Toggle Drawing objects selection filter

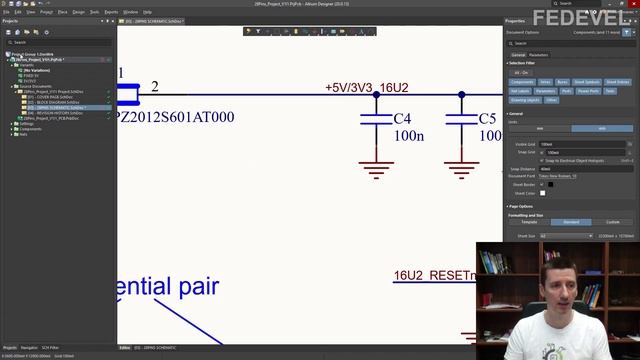(525, 100)
